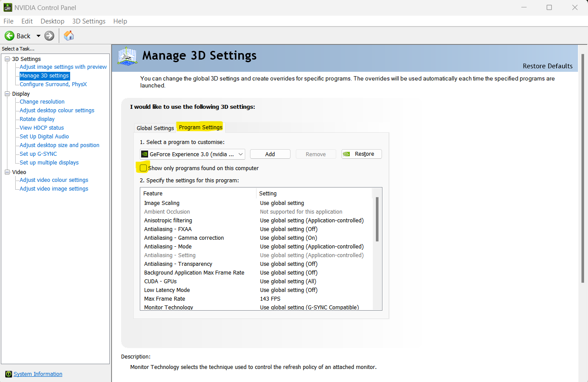The width and height of the screenshot is (588, 382).
Task: Collapse the Video tree node
Action: 7,172
